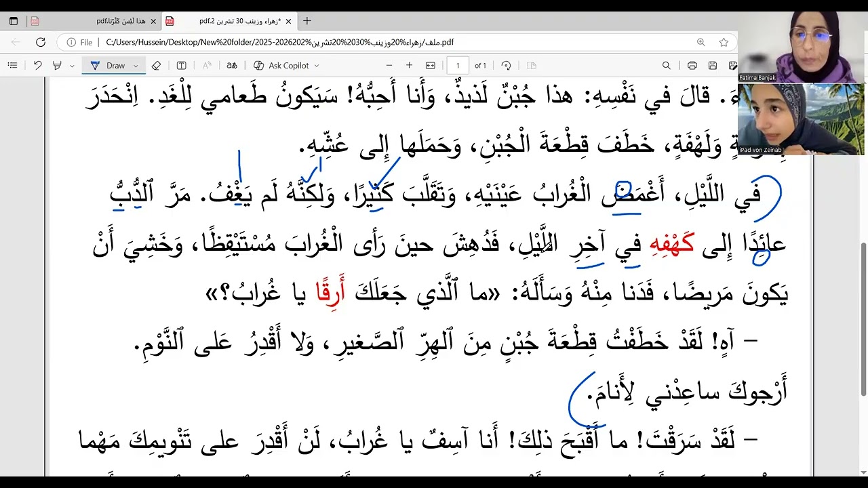The width and height of the screenshot is (868, 488).
Task: Click the scrollbar down arrow
Action: 863,472
